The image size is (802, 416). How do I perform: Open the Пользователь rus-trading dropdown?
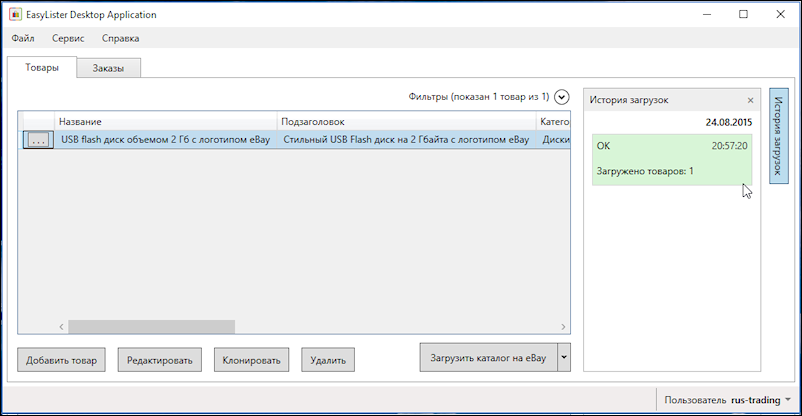tap(728, 400)
